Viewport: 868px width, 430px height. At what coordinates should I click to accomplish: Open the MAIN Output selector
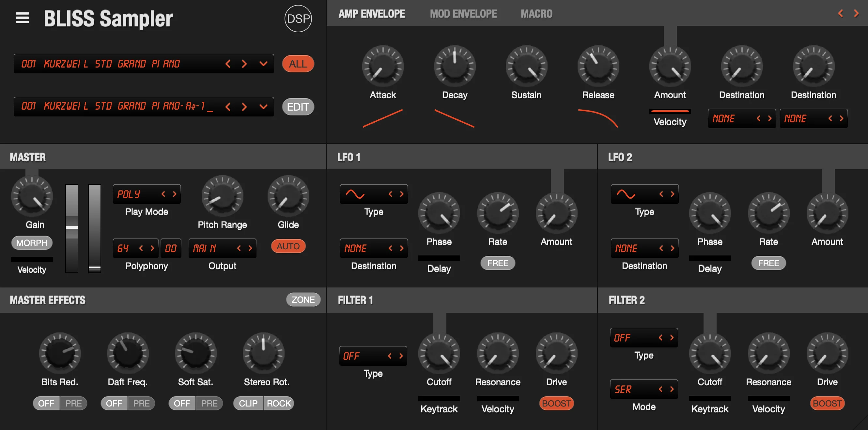pos(223,248)
